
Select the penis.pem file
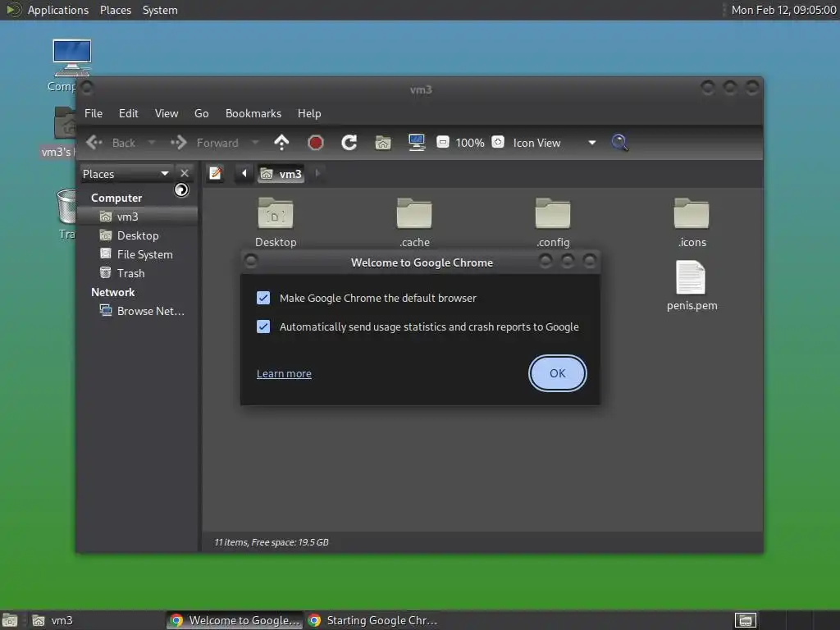692,285
